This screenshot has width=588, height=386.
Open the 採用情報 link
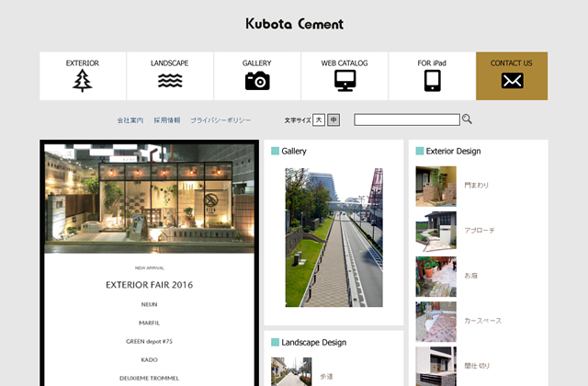[x=167, y=120]
